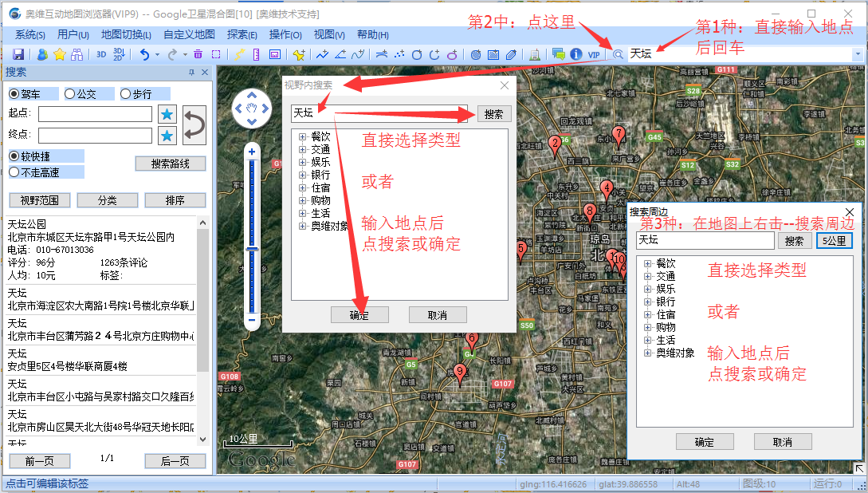The height and width of the screenshot is (493, 868).
Task: Click the 搜索路线 button
Action: point(171,164)
